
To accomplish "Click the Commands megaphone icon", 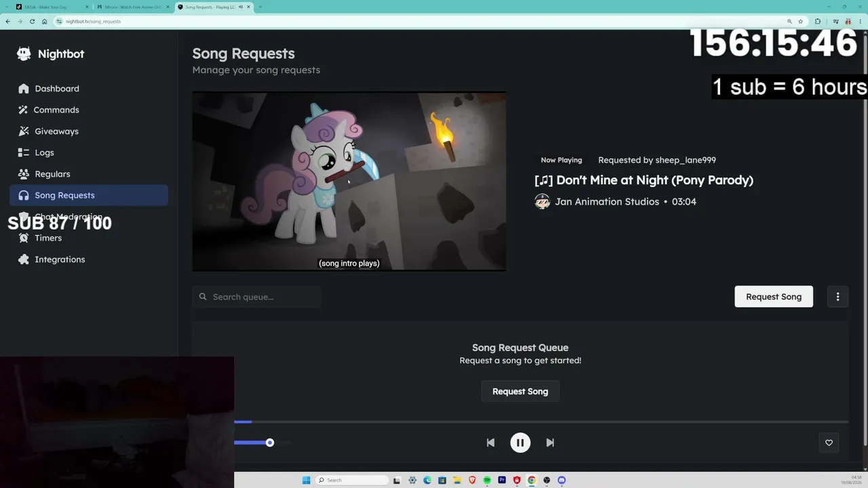I will click(x=24, y=110).
